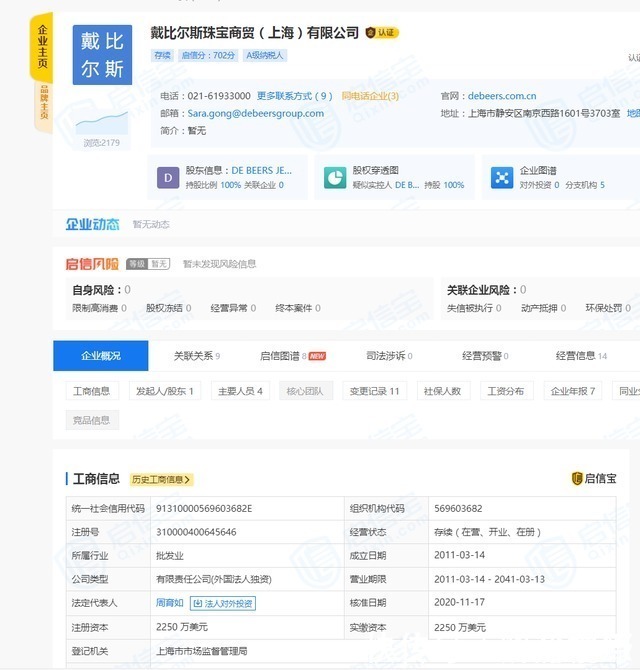Click 动产抵押 0 risk item
Image resolution: width=640 pixels, height=670 pixels.
pos(543,308)
